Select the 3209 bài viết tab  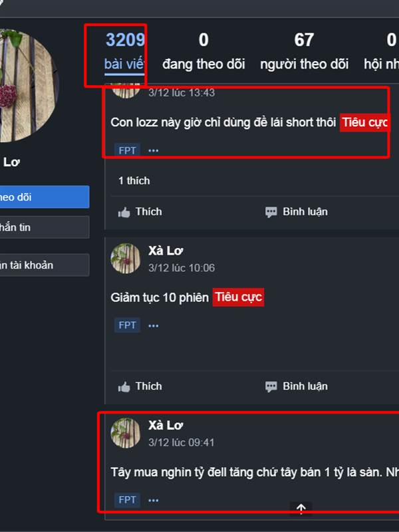(124, 51)
